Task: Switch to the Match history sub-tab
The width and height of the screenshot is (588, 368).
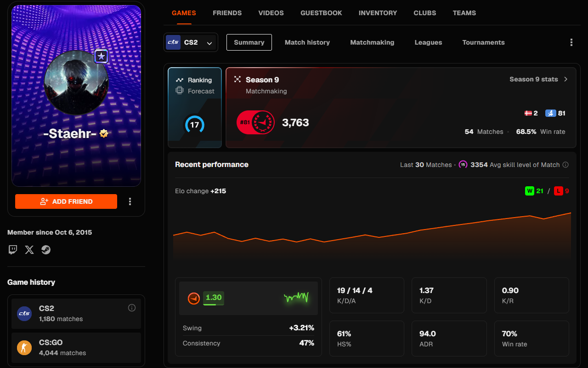Action: pyautogui.click(x=307, y=42)
